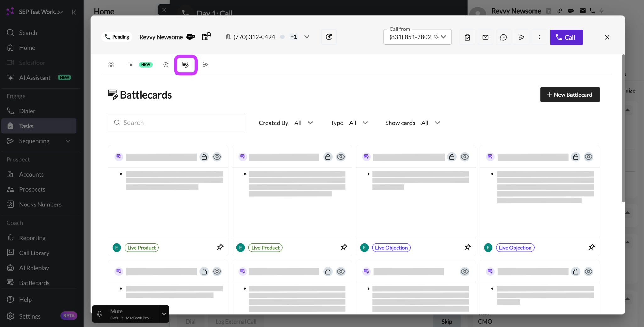Open the AI sparkle tab marked NEW
The width and height of the screenshot is (644, 327).
pos(140,64)
